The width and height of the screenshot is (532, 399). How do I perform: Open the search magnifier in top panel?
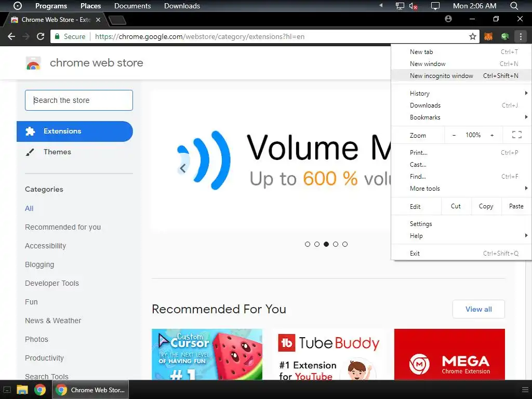514,6
